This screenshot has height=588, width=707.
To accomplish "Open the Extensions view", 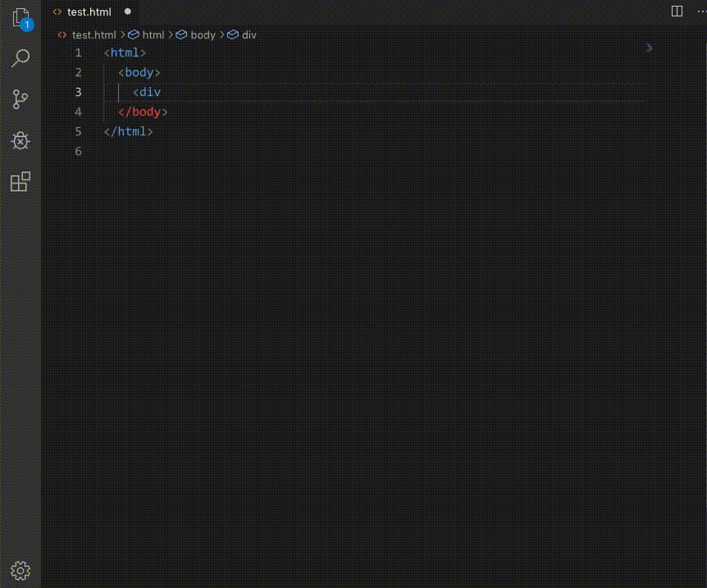I will click(x=21, y=181).
